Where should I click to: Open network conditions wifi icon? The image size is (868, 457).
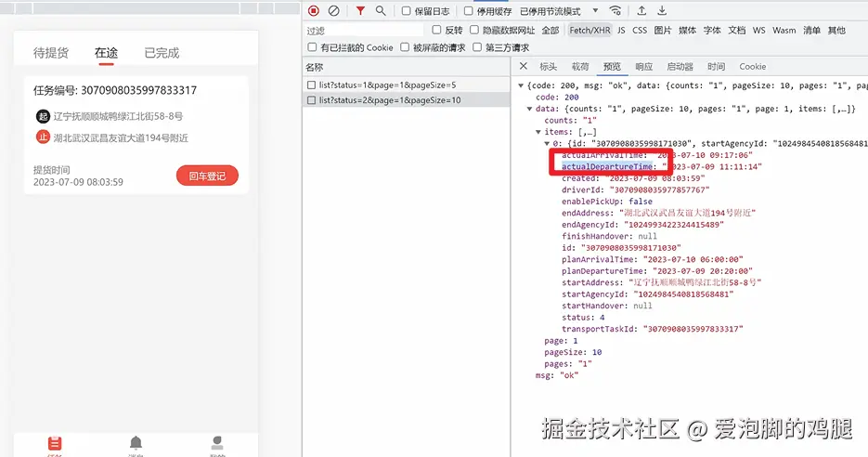click(615, 10)
